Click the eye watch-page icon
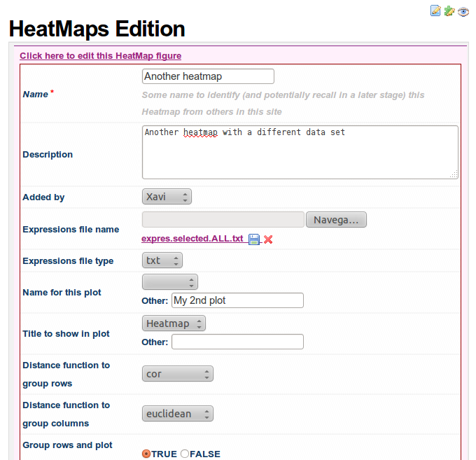Screen dimensions: 476x460 [463, 11]
